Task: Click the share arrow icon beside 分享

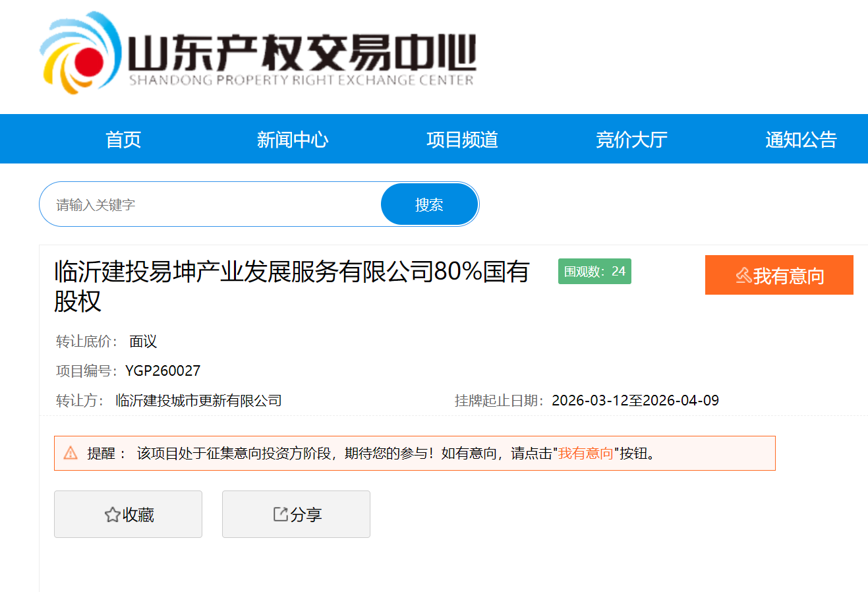Action: 280,514
